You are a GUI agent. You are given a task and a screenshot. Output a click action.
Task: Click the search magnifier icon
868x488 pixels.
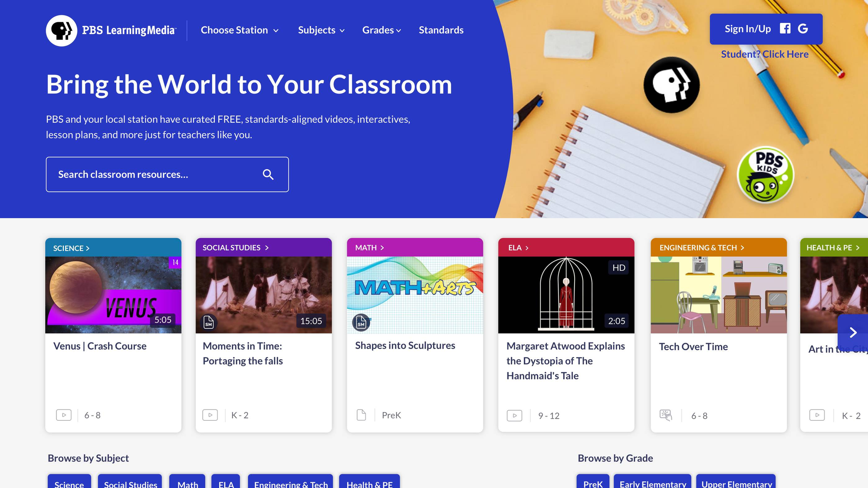[x=268, y=174]
